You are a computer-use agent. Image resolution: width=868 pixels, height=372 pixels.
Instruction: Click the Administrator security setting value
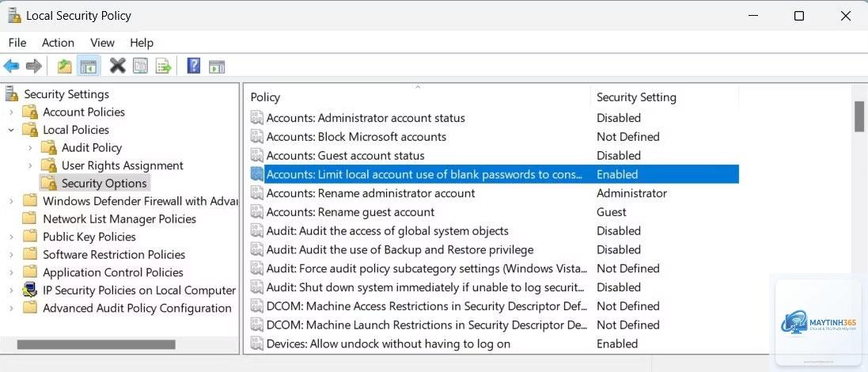tap(631, 193)
